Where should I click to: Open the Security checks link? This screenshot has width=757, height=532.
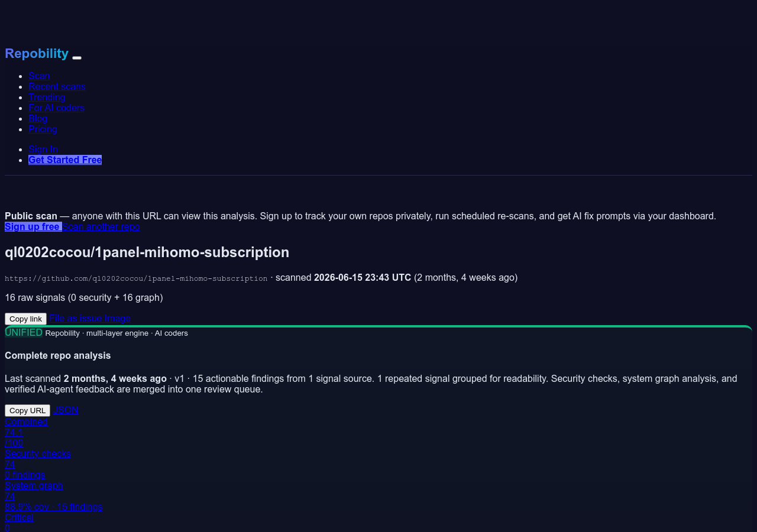38,453
